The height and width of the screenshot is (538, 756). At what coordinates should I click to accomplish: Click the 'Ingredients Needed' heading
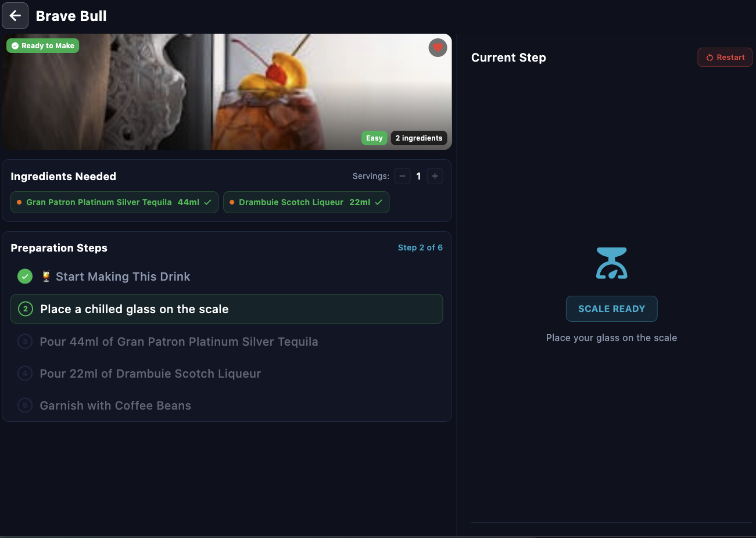[x=63, y=177]
